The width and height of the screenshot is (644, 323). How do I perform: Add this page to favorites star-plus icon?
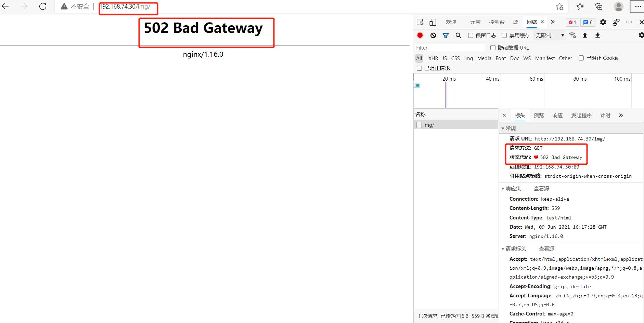click(x=560, y=6)
